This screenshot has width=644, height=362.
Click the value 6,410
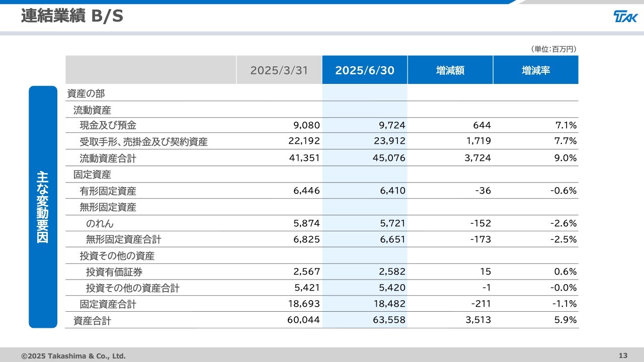[392, 191]
